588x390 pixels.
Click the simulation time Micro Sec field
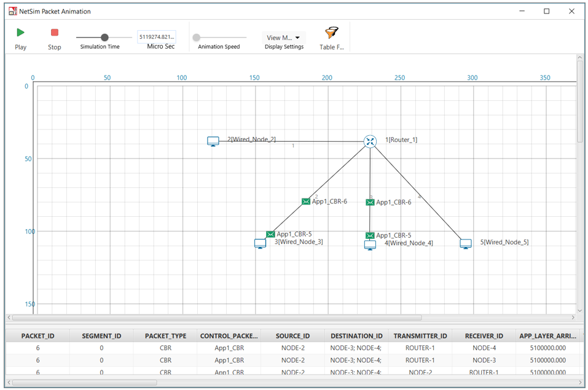coord(157,37)
